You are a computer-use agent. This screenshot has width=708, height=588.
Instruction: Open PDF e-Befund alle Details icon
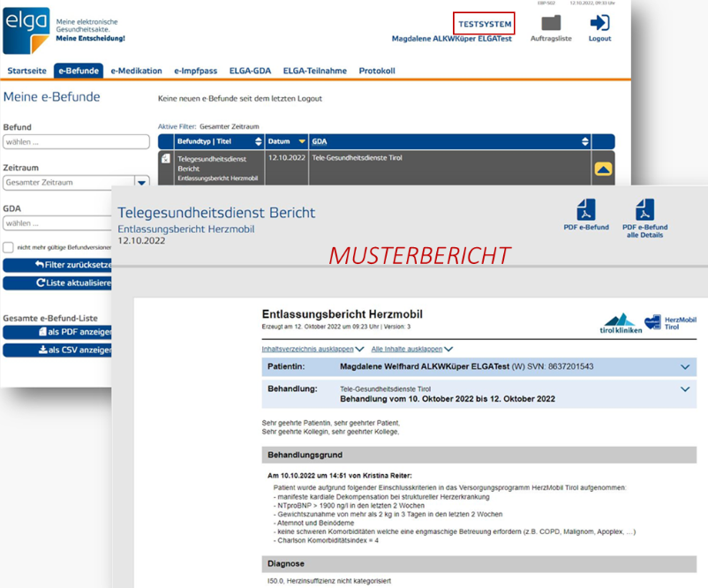pos(644,210)
